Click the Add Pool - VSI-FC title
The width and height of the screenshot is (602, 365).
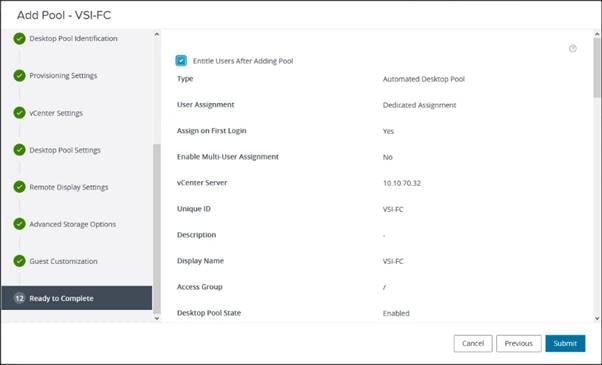pyautogui.click(x=64, y=15)
